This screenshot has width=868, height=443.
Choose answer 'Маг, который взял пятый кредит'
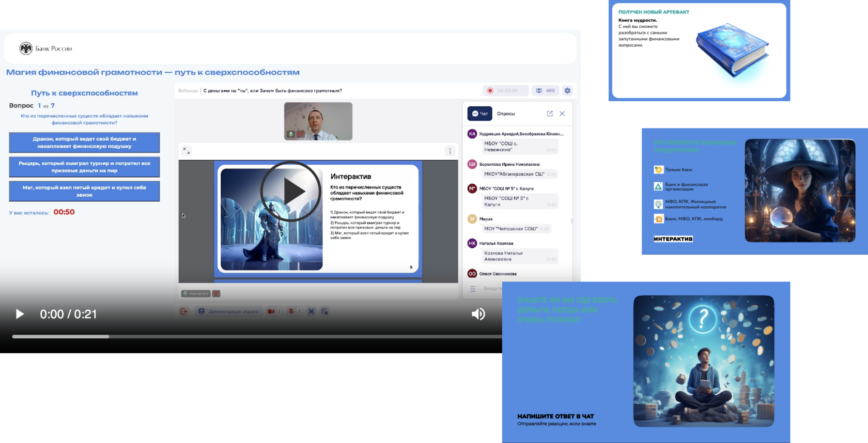click(84, 191)
